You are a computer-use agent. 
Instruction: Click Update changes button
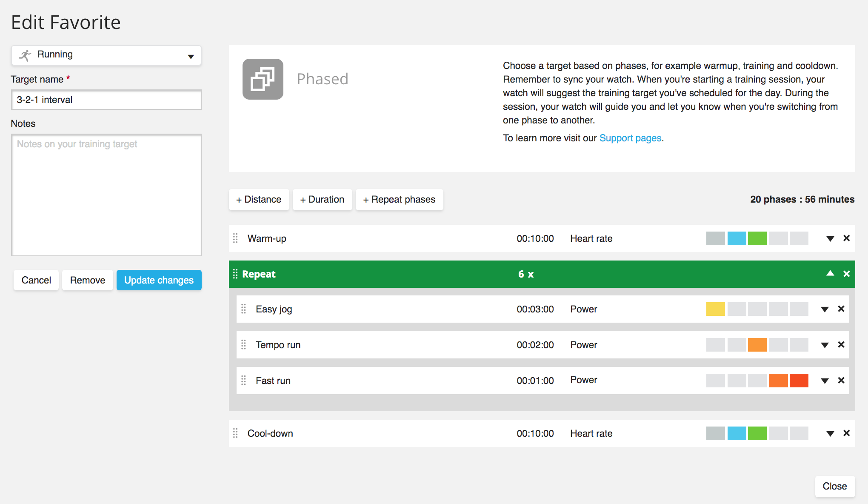tap(159, 280)
